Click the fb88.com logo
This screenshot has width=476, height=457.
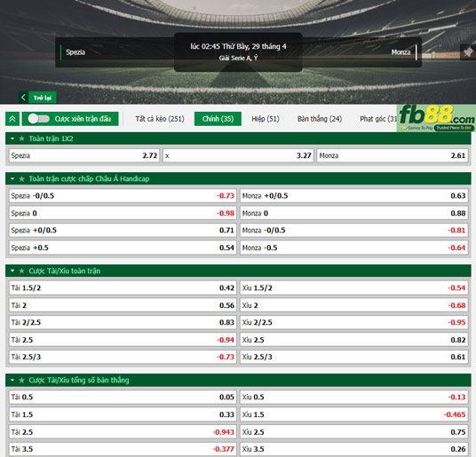[x=436, y=118]
